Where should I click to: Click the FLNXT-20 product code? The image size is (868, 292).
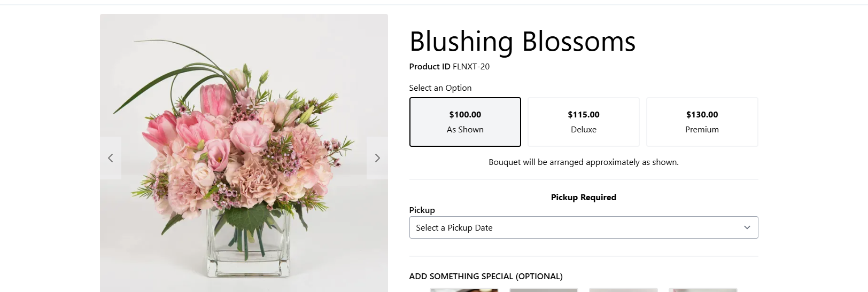pos(471,67)
